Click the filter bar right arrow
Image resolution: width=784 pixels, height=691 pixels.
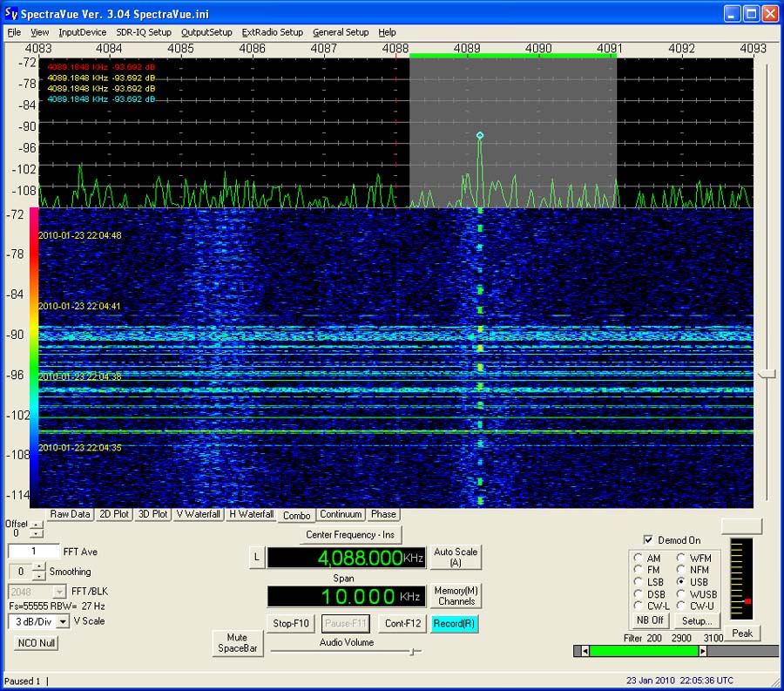coord(702,651)
